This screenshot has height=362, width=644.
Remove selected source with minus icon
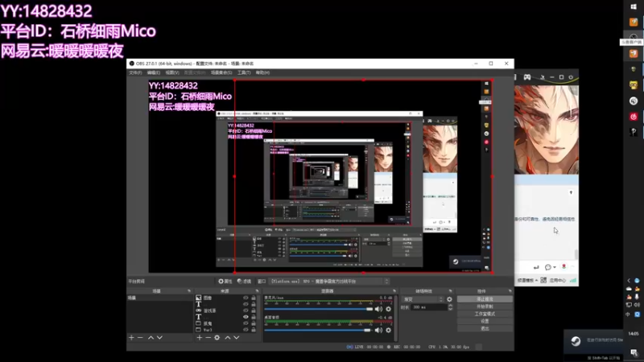pyautogui.click(x=208, y=337)
